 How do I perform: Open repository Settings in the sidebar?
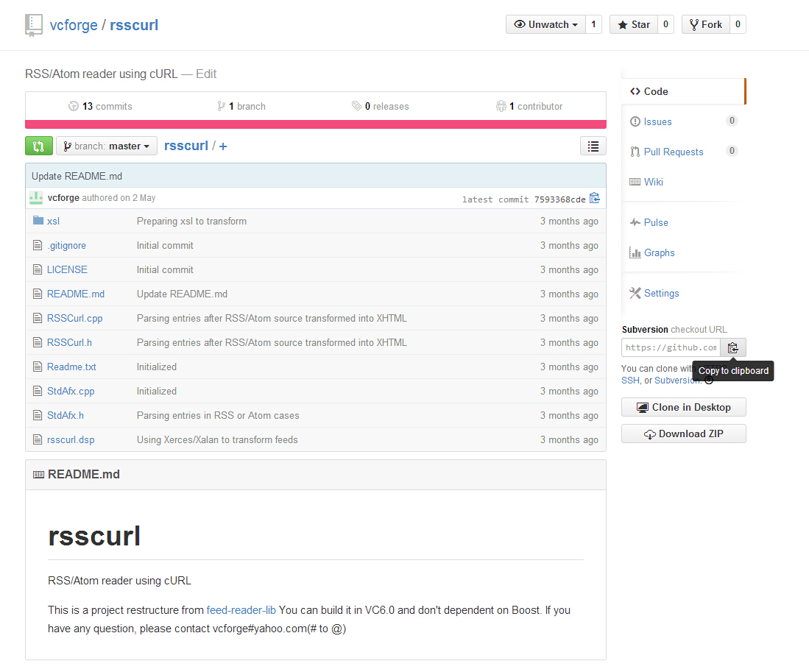683,294
